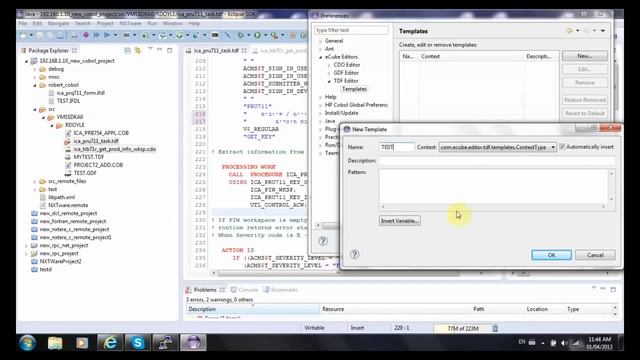Click the New... button in Templates page
Viewport: 640px width, 360px height.
pyautogui.click(x=584, y=56)
